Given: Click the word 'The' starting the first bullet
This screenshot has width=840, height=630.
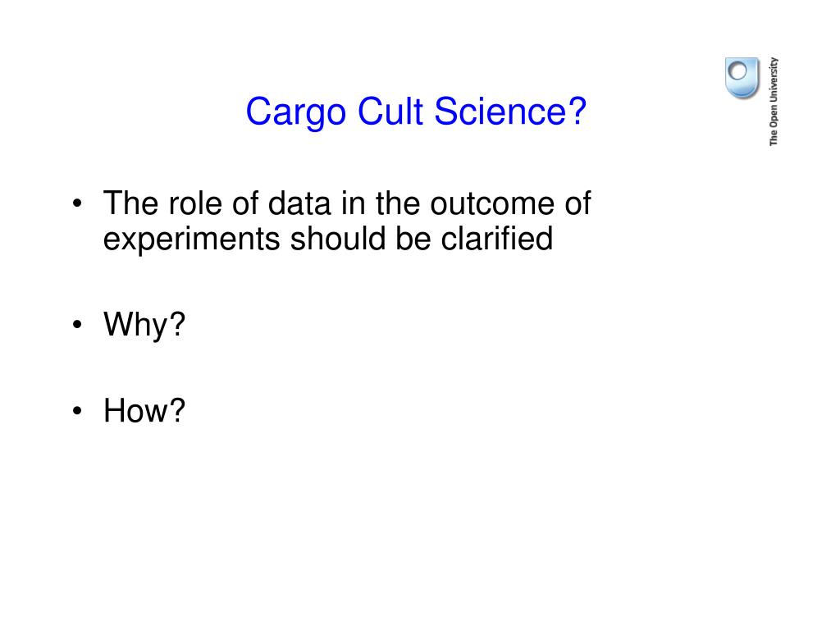Looking at the screenshot, I should click(x=131, y=203).
